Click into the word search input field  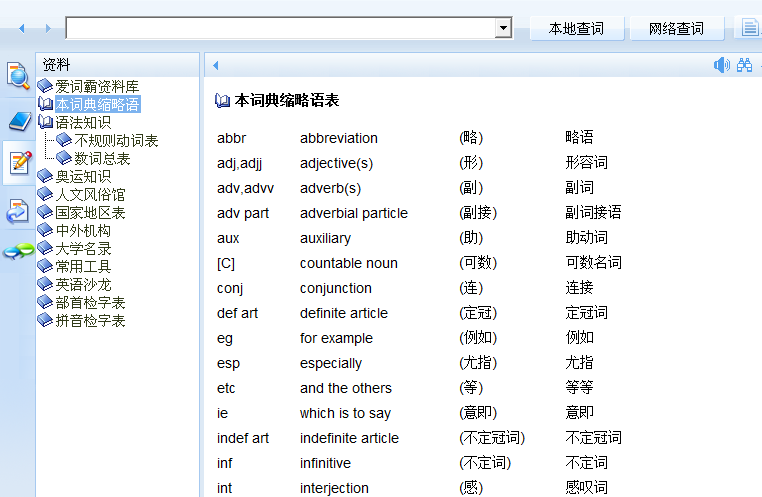[x=280, y=28]
